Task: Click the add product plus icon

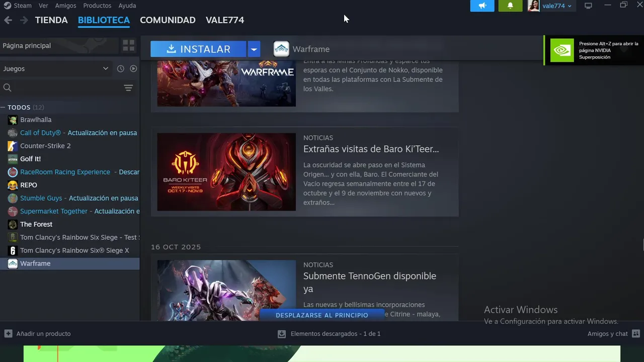Action: click(8, 333)
